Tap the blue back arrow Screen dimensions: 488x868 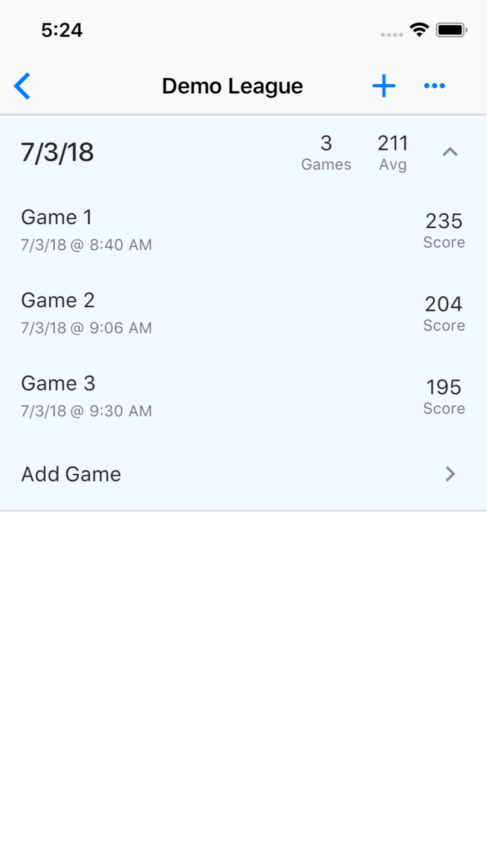point(22,86)
